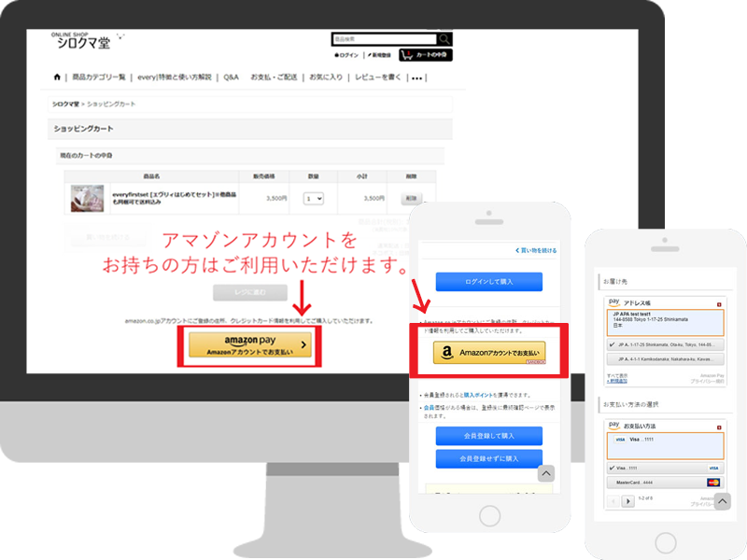Click the red icon in the アドレス帳 header
Viewport: 747px width, 560px height.
coord(719,304)
